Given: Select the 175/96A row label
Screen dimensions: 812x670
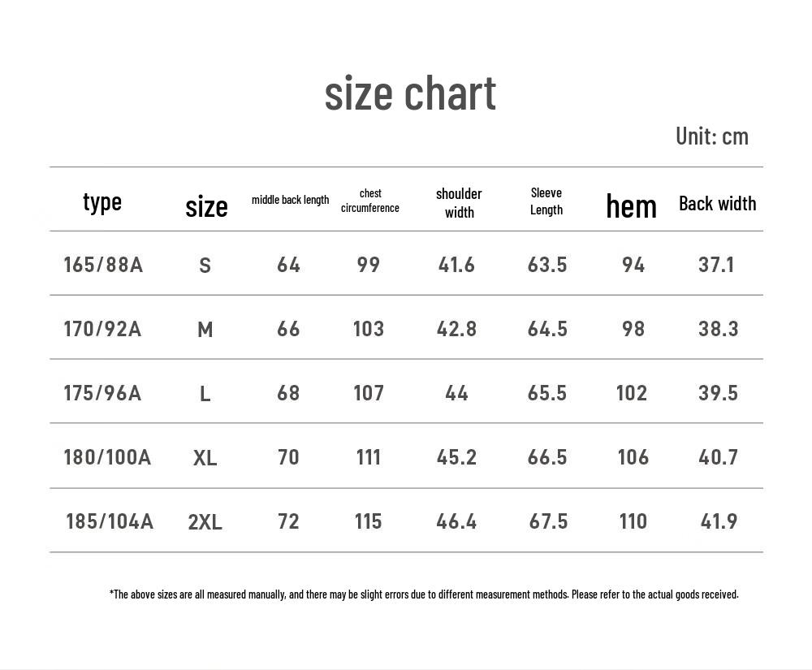Looking at the screenshot, I should tap(102, 393).
